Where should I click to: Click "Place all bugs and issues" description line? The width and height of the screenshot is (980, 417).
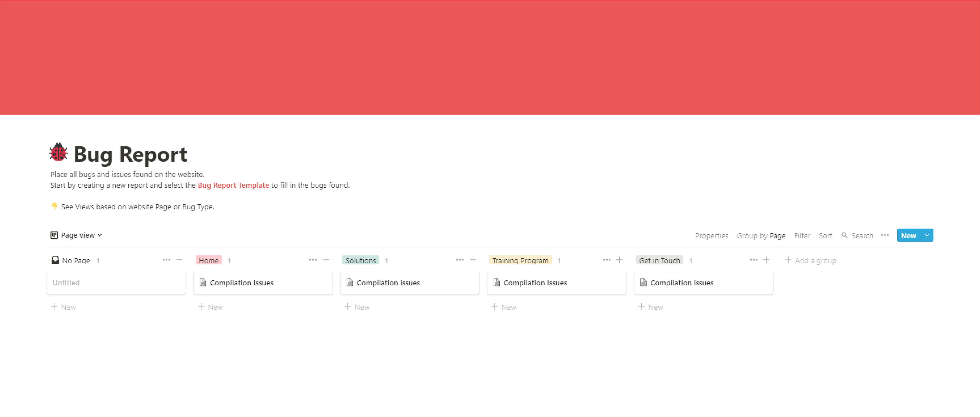click(127, 174)
